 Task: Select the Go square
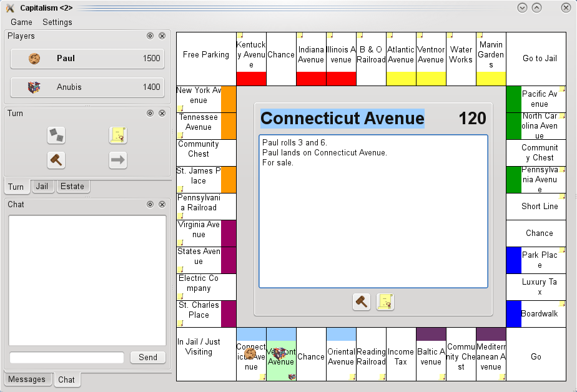click(x=536, y=354)
